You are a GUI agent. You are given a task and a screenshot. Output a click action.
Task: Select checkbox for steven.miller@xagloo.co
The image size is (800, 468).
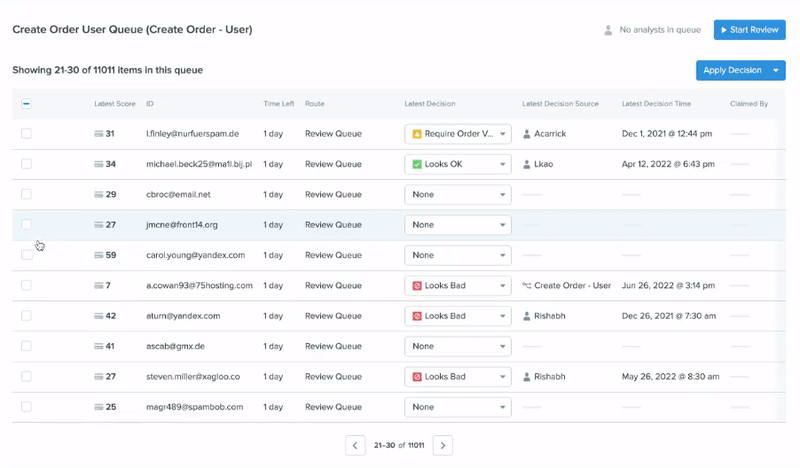point(27,377)
